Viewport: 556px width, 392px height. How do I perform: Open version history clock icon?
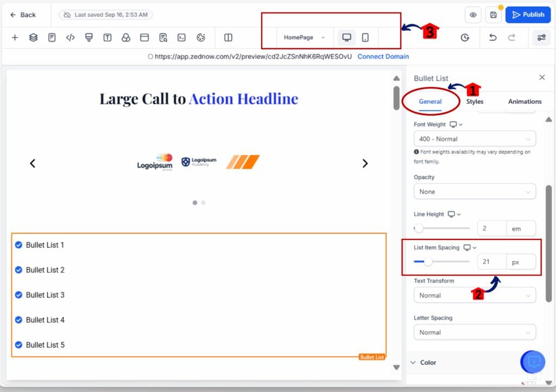pos(465,37)
